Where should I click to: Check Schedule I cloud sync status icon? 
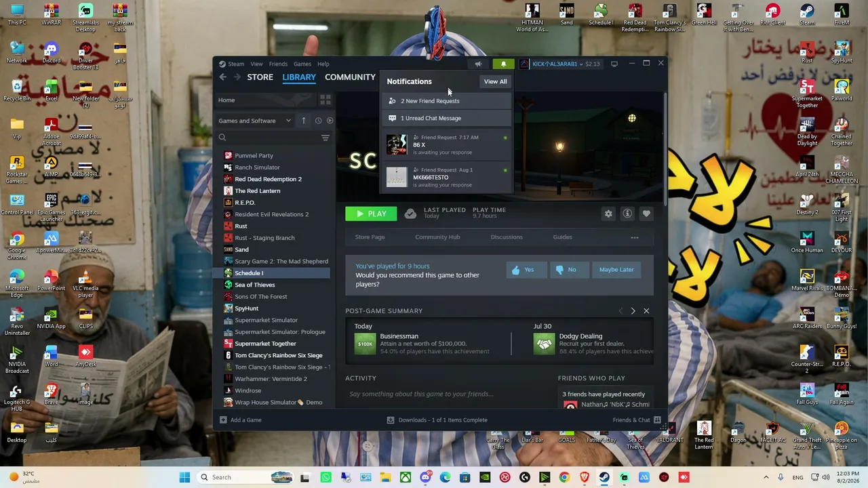pos(410,213)
